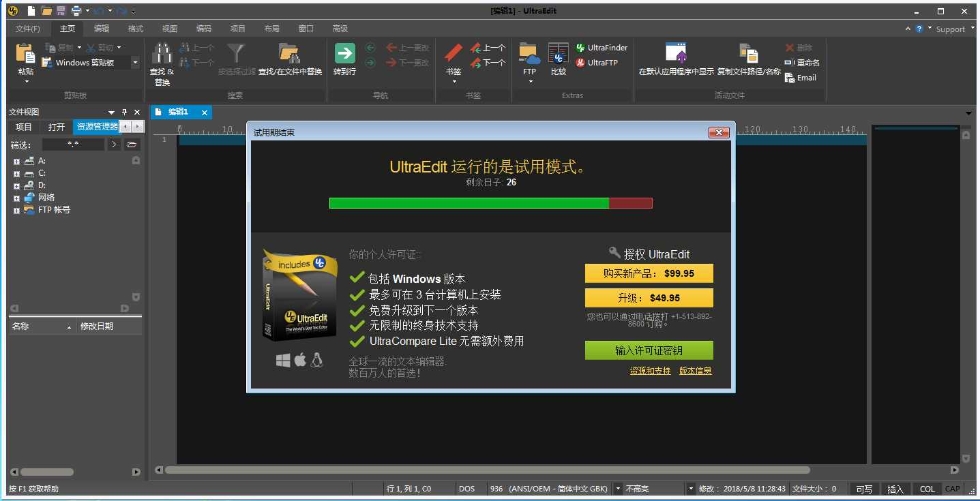This screenshot has width=980, height=501.
Task: Switch to the 格式 ribbon tab
Action: pos(136,29)
